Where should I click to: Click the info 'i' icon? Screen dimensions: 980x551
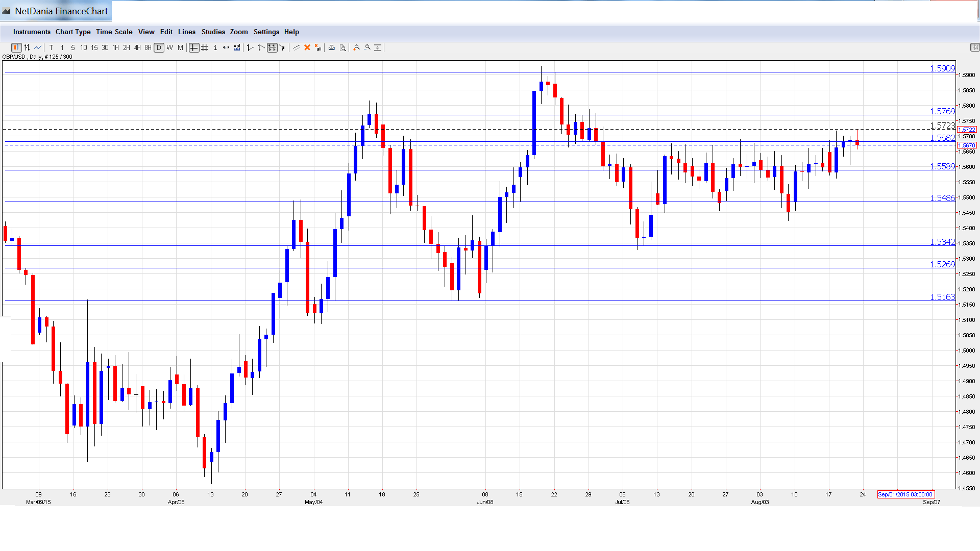point(215,47)
